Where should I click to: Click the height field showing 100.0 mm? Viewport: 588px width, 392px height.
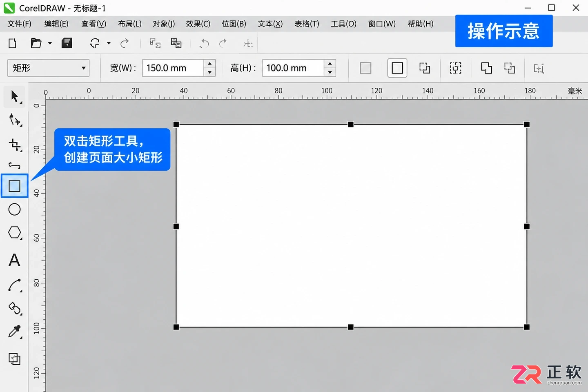[293, 68]
